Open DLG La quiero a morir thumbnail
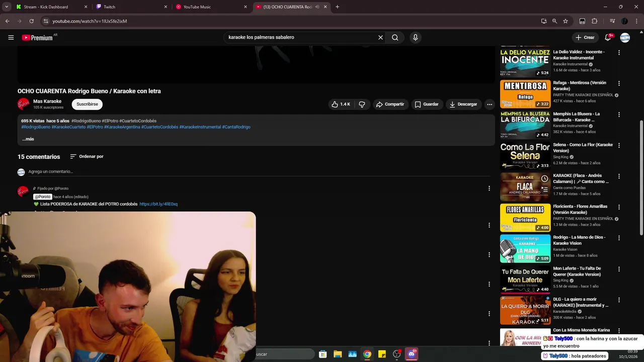644x362 pixels. [x=525, y=310]
